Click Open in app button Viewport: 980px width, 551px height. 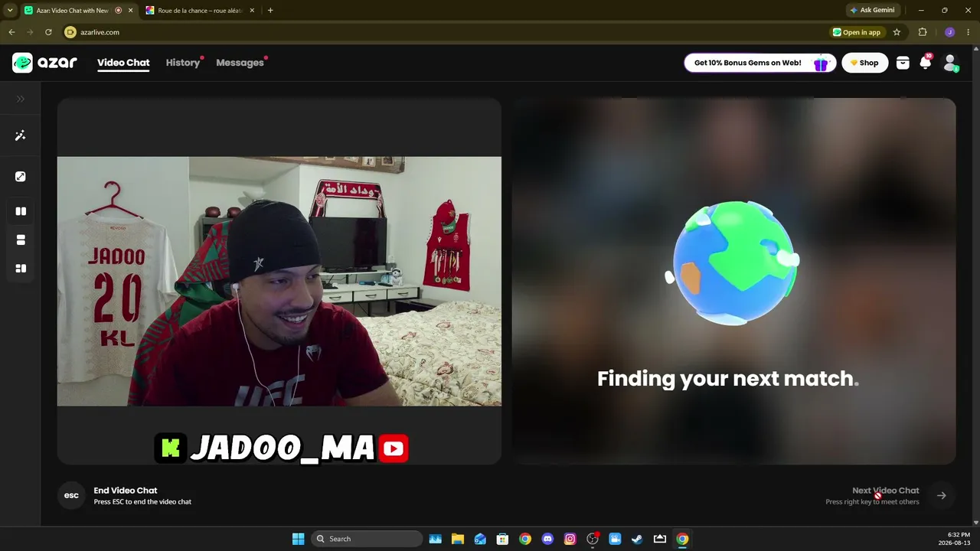coord(857,32)
